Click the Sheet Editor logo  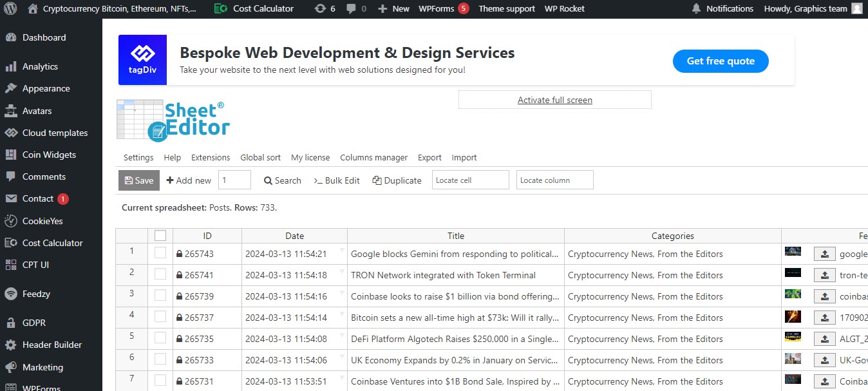173,120
